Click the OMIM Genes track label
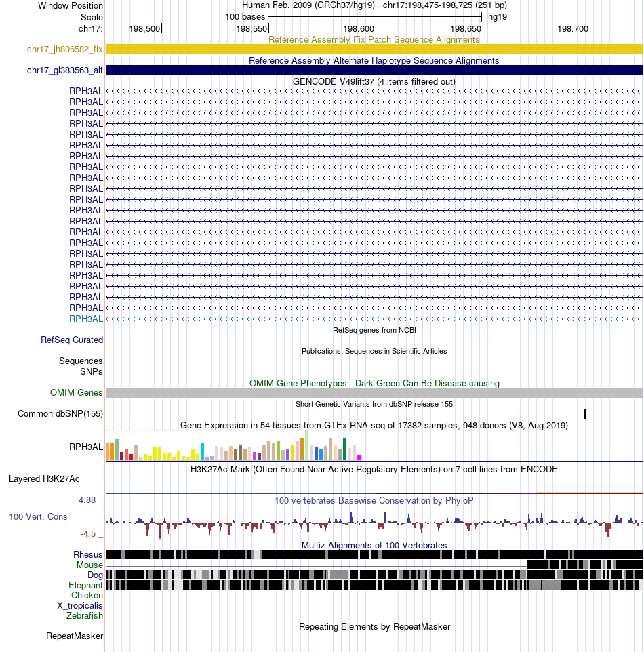The width and height of the screenshot is (644, 652). pyautogui.click(x=76, y=392)
